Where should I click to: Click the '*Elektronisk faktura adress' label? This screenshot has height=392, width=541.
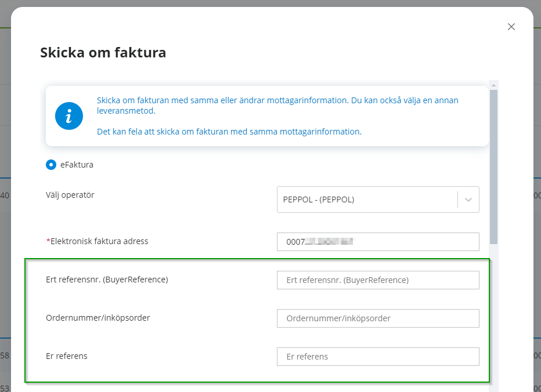pos(98,241)
